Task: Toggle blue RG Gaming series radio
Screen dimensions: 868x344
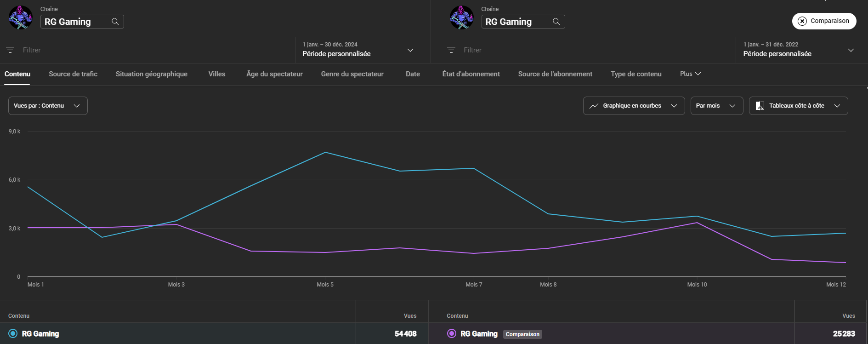Action: (x=13, y=333)
